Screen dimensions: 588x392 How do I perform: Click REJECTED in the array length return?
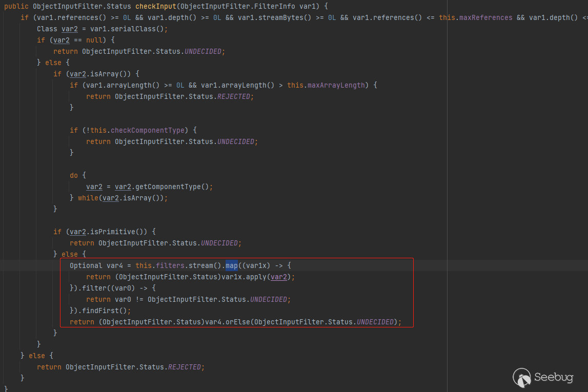[234, 96]
